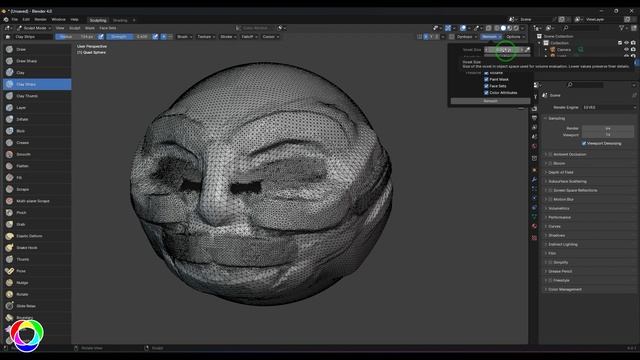This screenshot has height=360, width=640.
Task: Enable Screen Space Reflections checkbox
Action: [x=550, y=190]
